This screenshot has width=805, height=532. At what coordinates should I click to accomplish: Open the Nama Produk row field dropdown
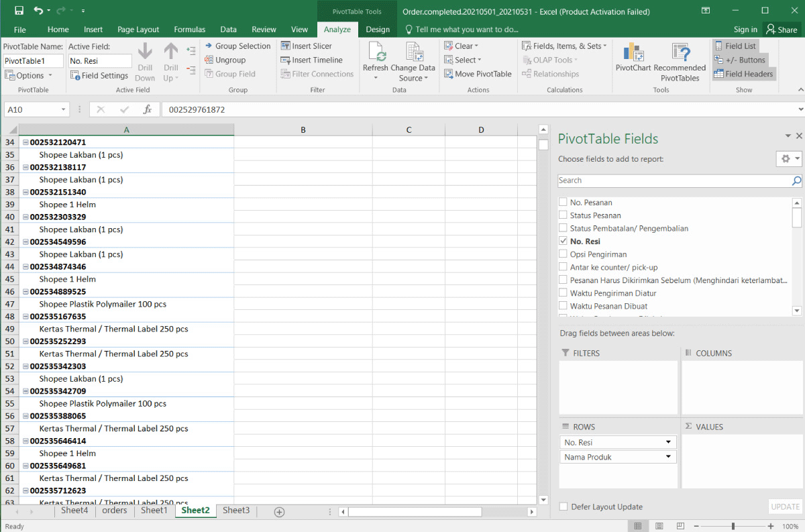click(x=668, y=457)
